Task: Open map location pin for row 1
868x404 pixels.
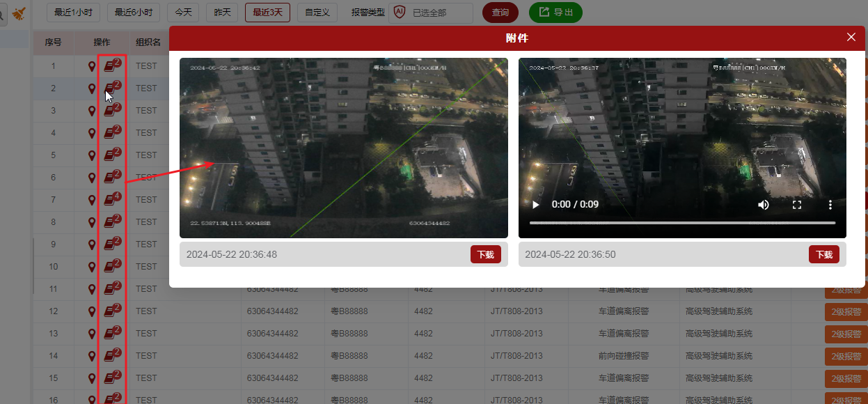Action: [91, 67]
